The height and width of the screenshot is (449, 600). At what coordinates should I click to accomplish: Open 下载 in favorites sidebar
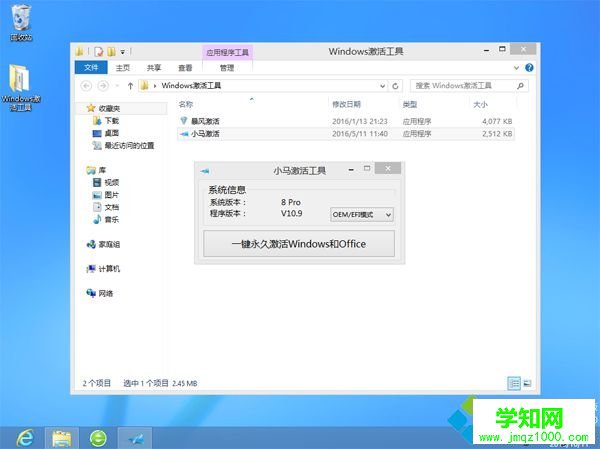tap(106, 121)
